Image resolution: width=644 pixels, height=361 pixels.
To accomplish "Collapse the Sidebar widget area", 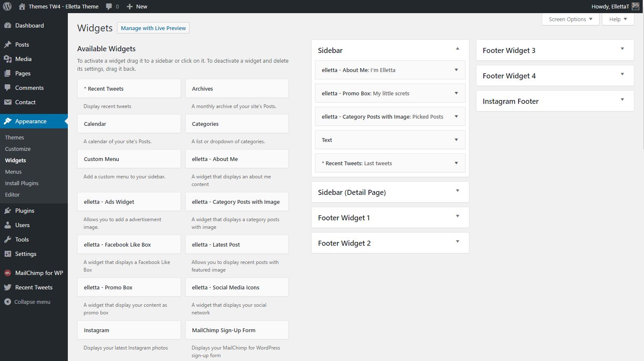I will 457,49.
